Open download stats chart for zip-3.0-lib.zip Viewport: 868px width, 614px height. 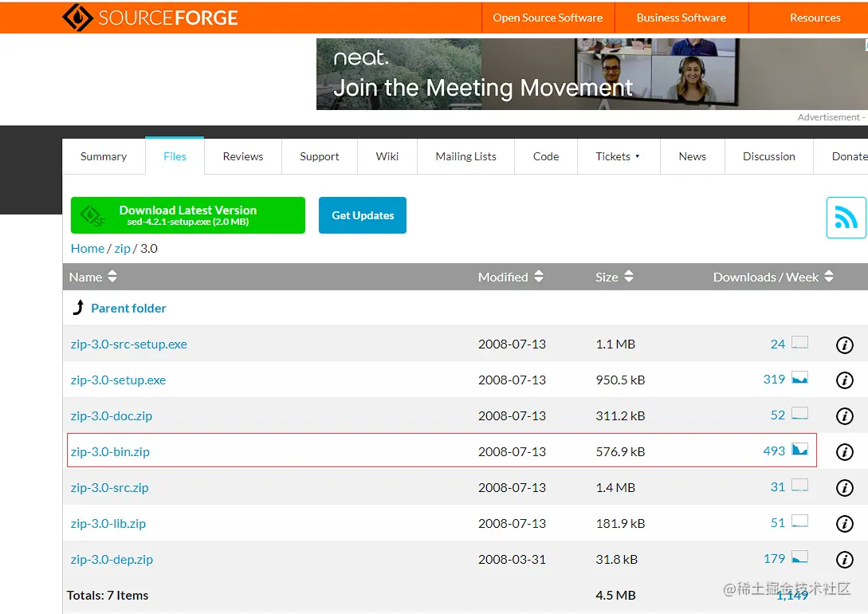pos(799,521)
